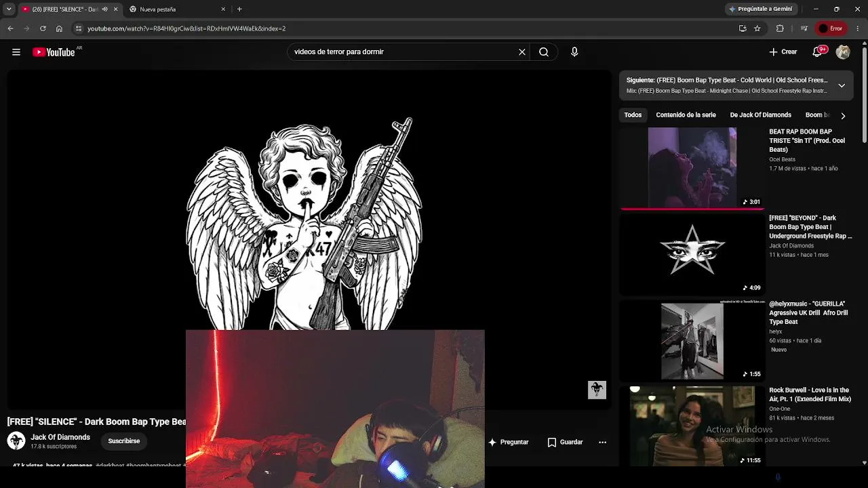Click the Siguiente Cold World playlist header

[x=727, y=80]
